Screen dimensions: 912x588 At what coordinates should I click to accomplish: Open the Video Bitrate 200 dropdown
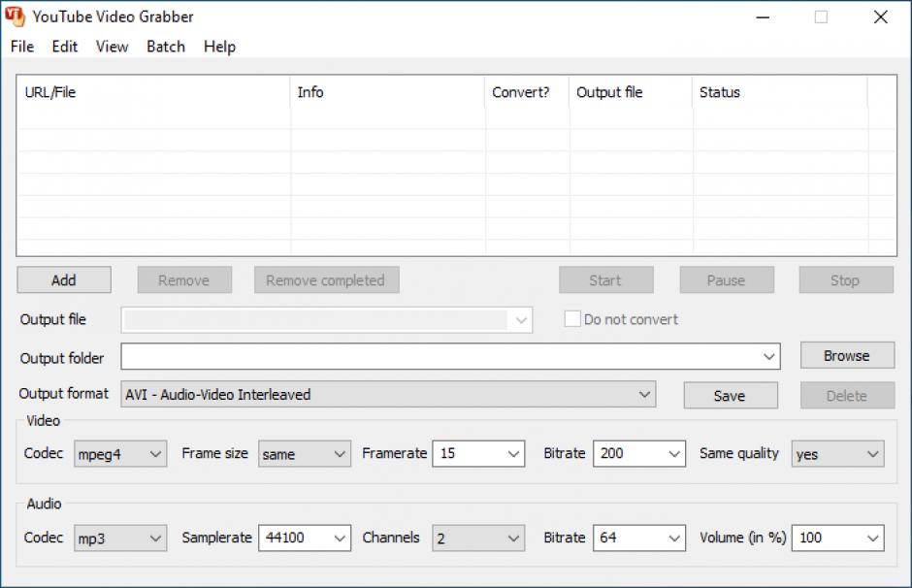click(639, 454)
